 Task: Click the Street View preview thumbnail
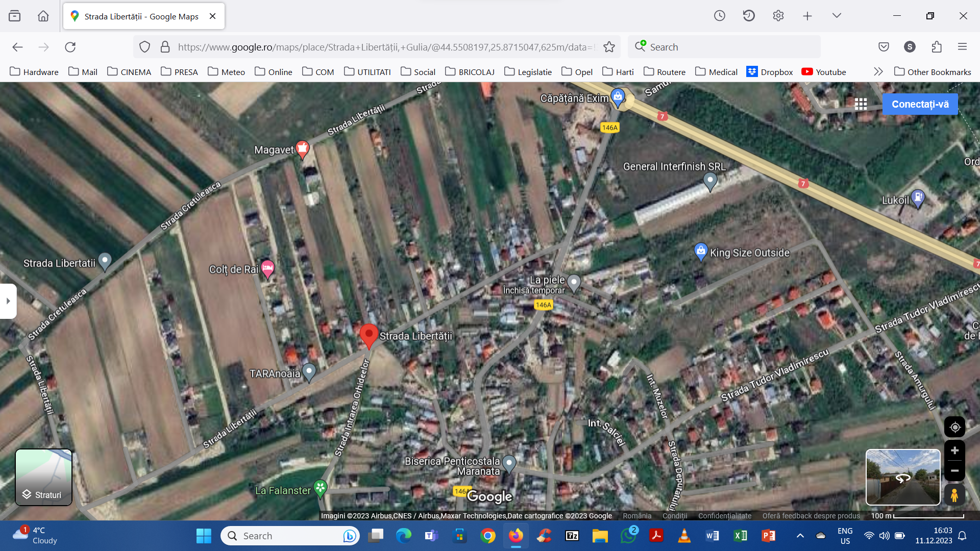point(902,477)
